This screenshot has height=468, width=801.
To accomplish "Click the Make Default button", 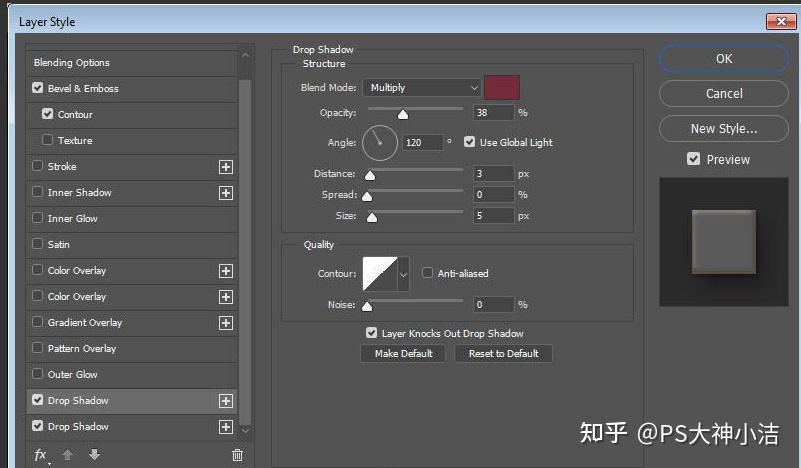I will [x=403, y=354].
